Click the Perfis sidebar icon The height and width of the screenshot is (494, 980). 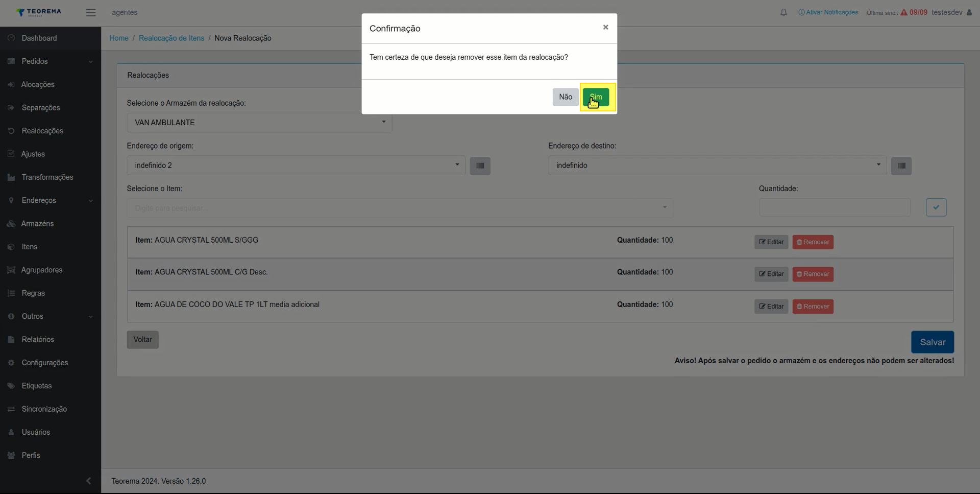click(11, 456)
